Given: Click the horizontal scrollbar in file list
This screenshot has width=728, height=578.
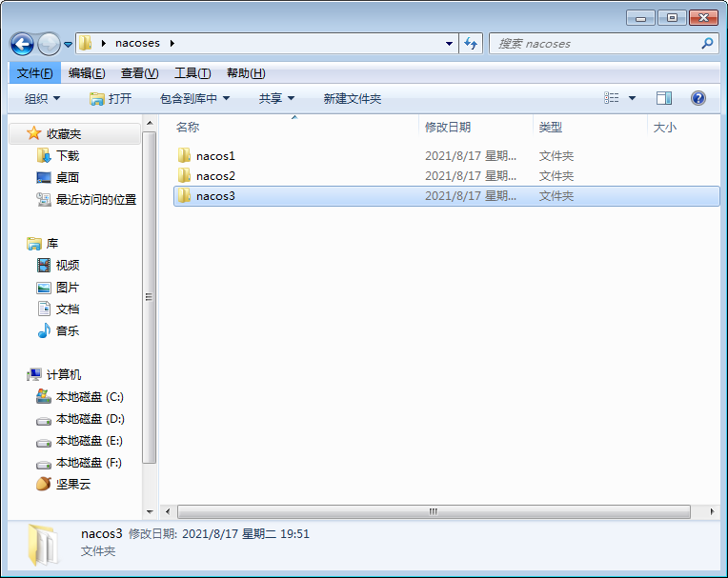Looking at the screenshot, I should (x=432, y=511).
